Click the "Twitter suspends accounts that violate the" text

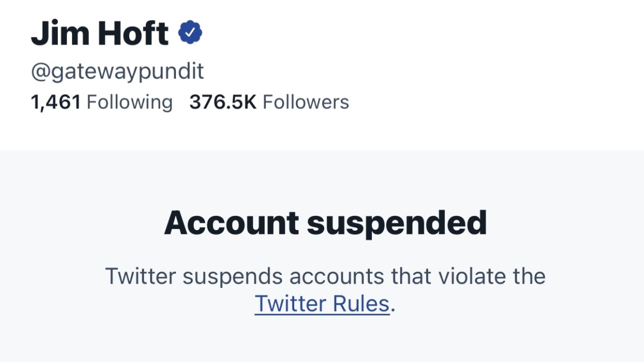pos(325,276)
